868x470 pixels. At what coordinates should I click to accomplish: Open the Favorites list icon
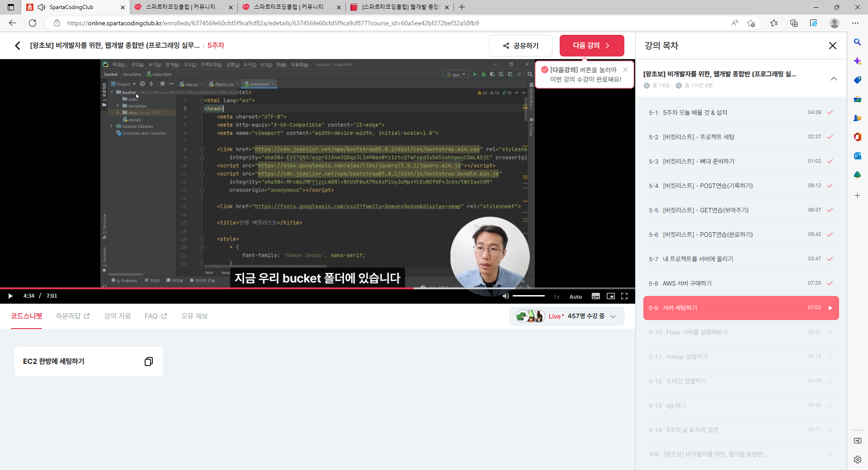[774, 23]
